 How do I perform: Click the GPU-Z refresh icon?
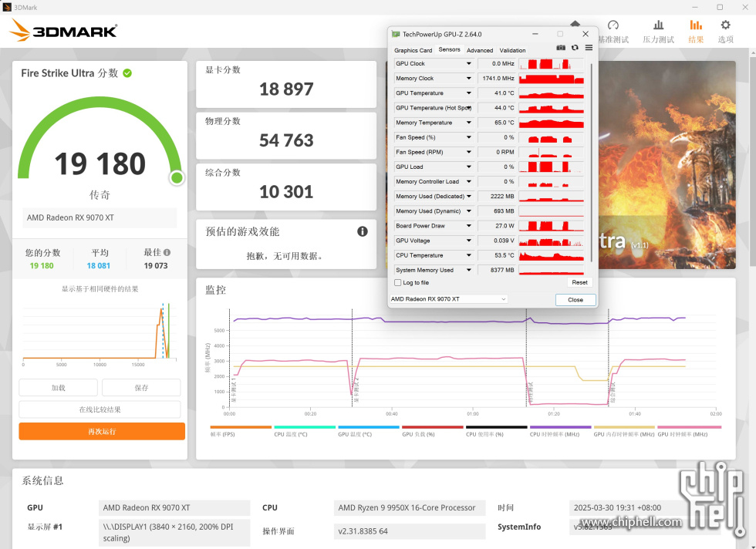[575, 48]
